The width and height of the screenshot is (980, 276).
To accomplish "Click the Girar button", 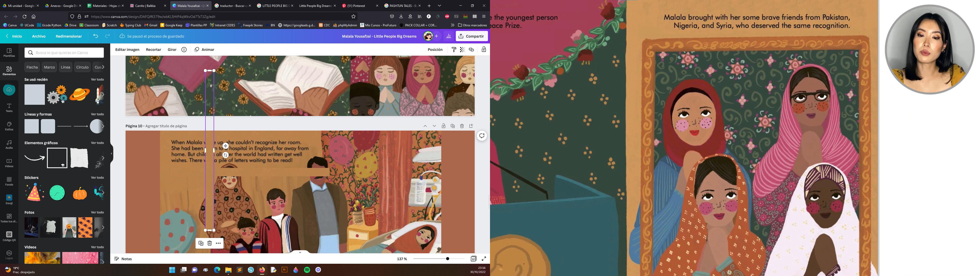I will [x=172, y=50].
